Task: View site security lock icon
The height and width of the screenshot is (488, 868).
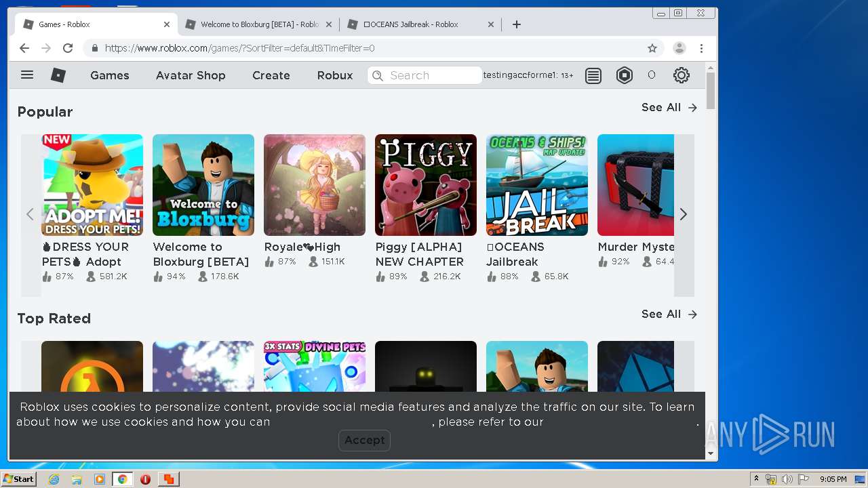Action: point(94,48)
